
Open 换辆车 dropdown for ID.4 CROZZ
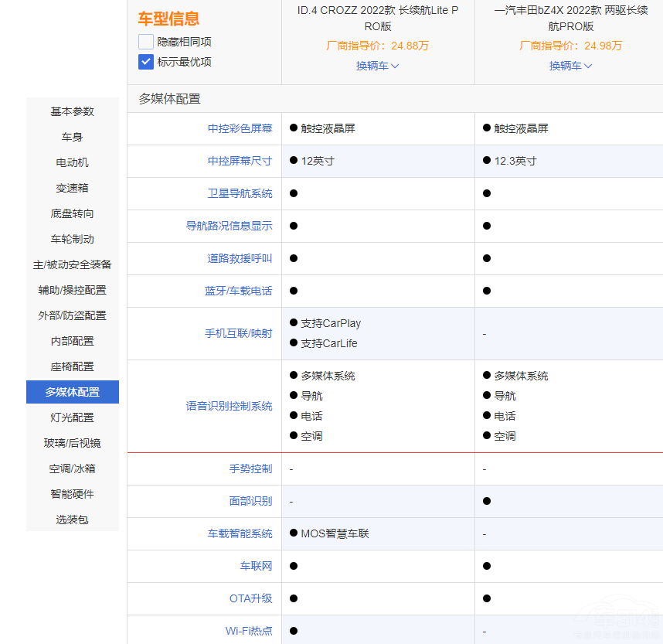tap(377, 66)
